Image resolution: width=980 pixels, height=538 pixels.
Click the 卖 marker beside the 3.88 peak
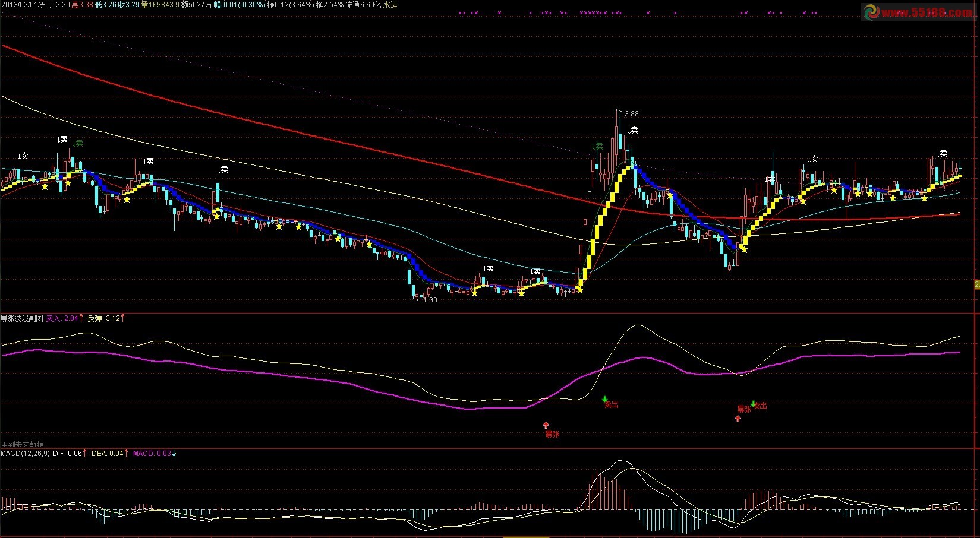[634, 130]
